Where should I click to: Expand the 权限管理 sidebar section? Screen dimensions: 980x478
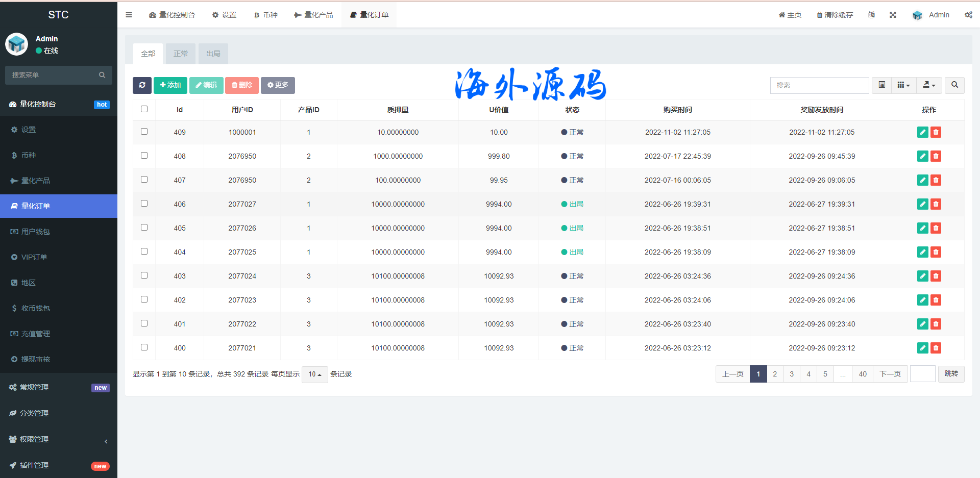point(59,439)
